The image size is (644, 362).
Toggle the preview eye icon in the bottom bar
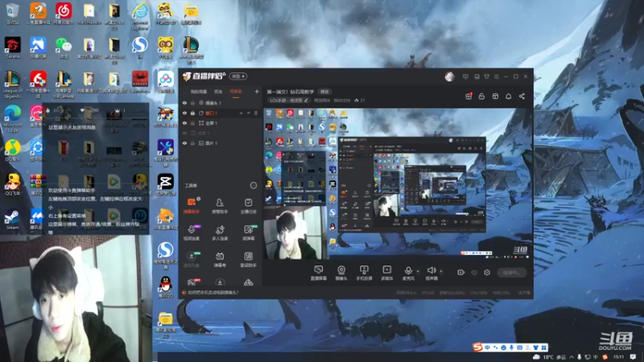pyautogui.click(x=474, y=272)
